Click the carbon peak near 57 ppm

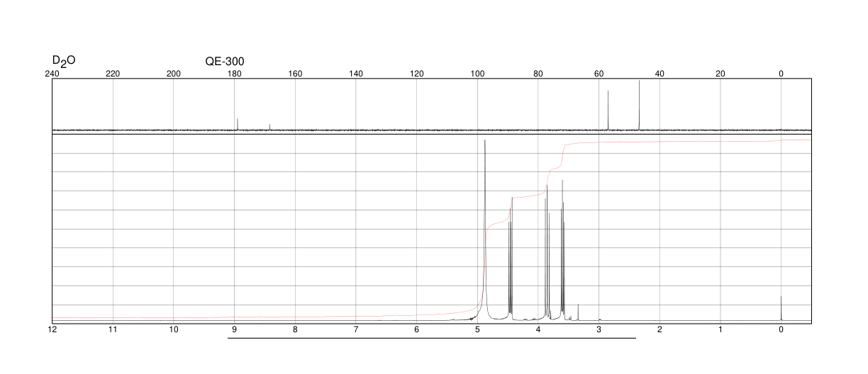tap(608, 110)
